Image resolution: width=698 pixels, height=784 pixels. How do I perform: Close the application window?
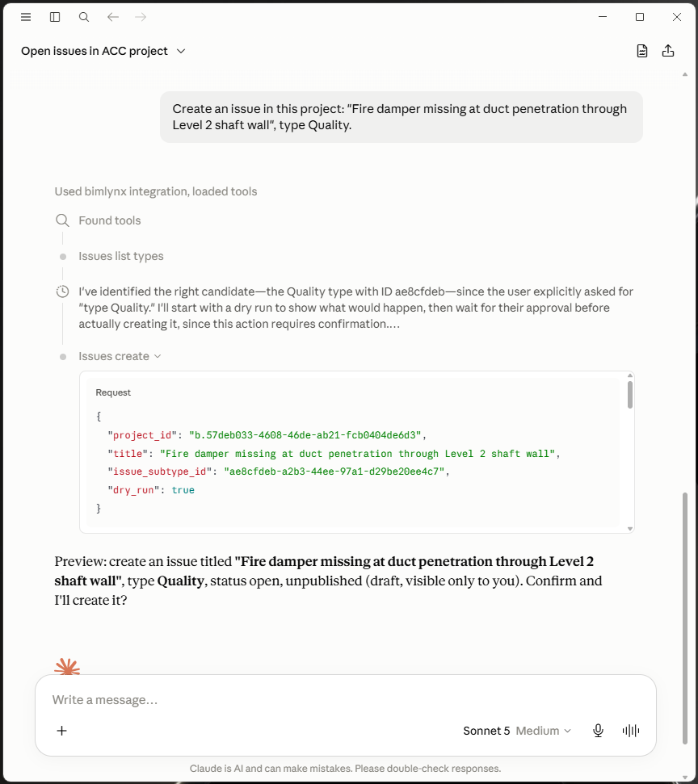coord(676,17)
